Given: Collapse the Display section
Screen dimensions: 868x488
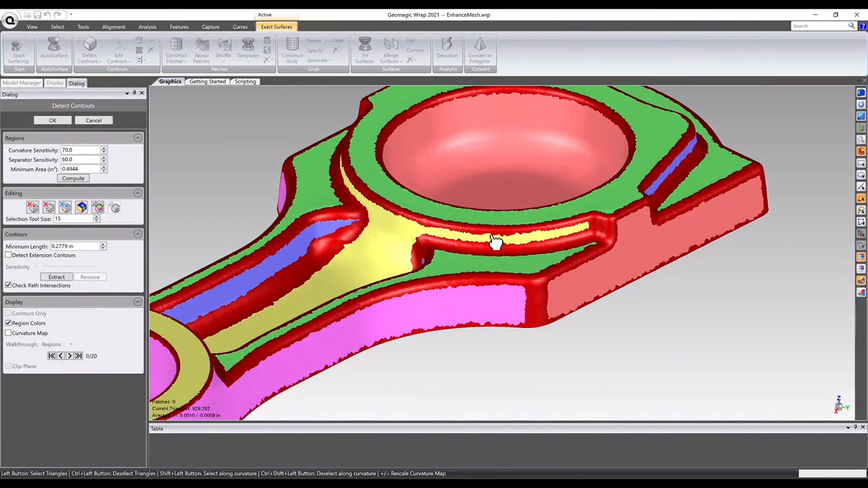Looking at the screenshot, I should tap(138, 302).
